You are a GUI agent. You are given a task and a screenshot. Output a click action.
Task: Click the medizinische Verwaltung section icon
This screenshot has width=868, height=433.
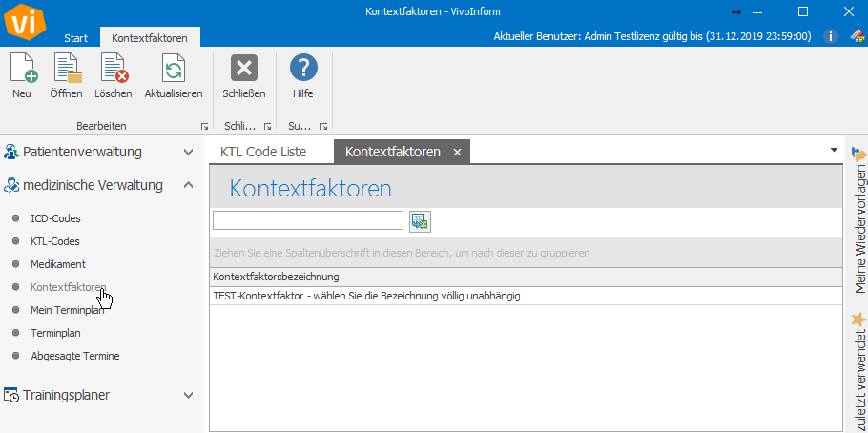click(11, 185)
